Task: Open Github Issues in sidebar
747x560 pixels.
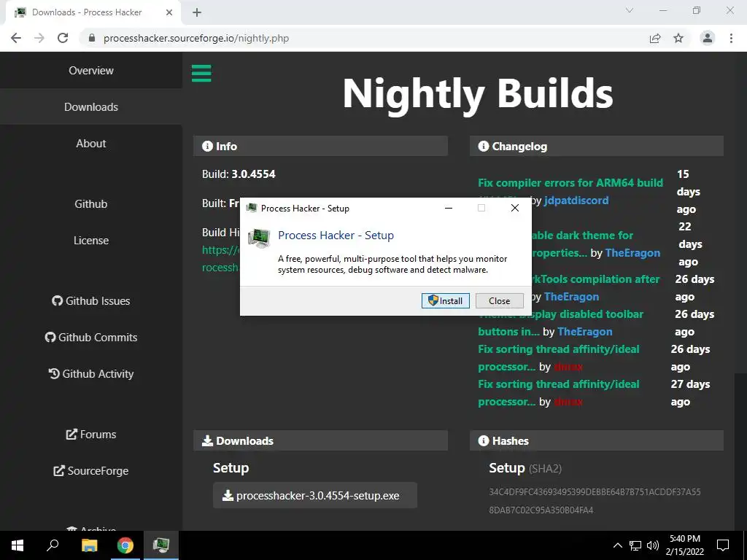Action: [x=91, y=301]
